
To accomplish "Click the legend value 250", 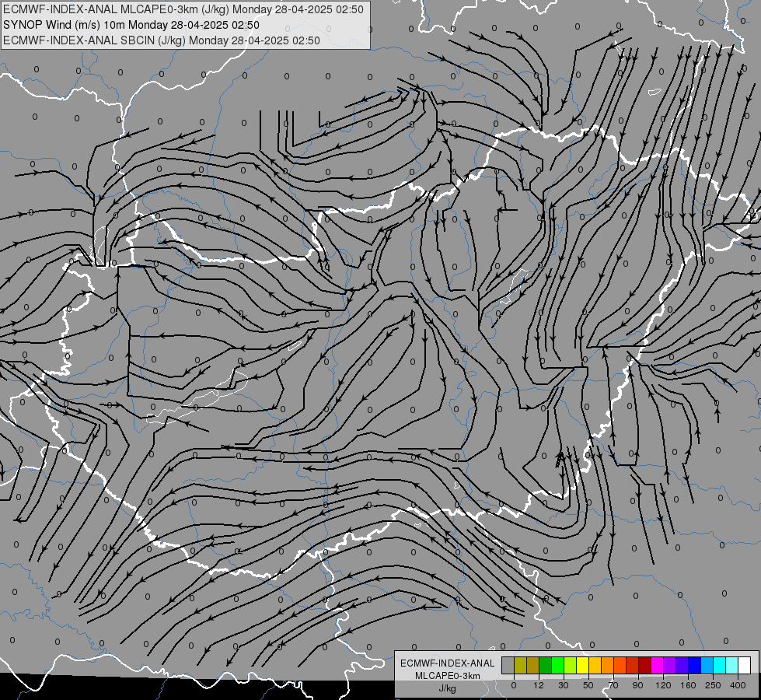I will tap(713, 685).
